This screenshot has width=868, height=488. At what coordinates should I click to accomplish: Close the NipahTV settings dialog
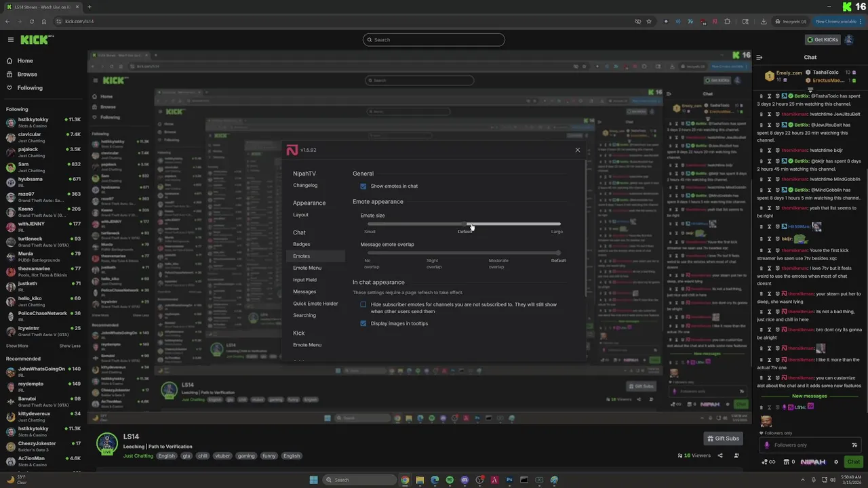coord(578,150)
